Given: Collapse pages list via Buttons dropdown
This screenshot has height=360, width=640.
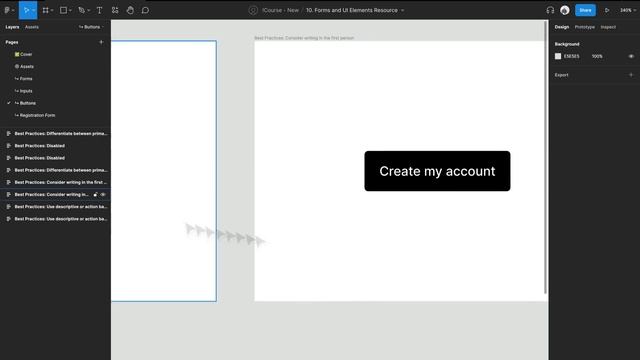Looking at the screenshot, I should tap(91, 27).
